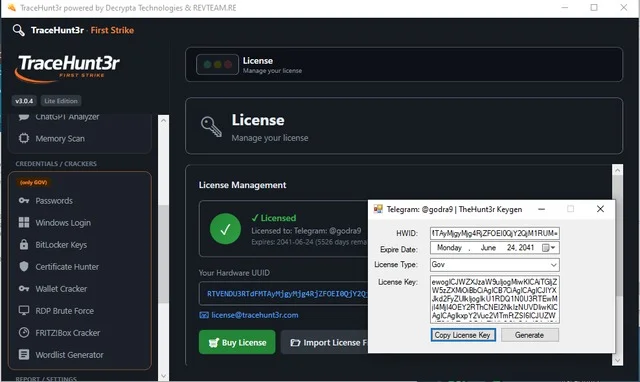
Task: Expand the License Type combo box
Action: pos(553,264)
